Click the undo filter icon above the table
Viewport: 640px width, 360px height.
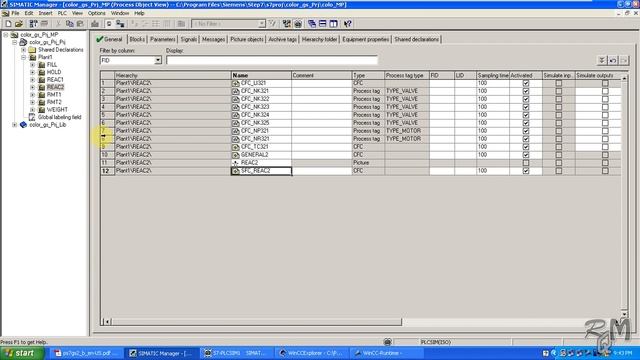pyautogui.click(x=613, y=60)
